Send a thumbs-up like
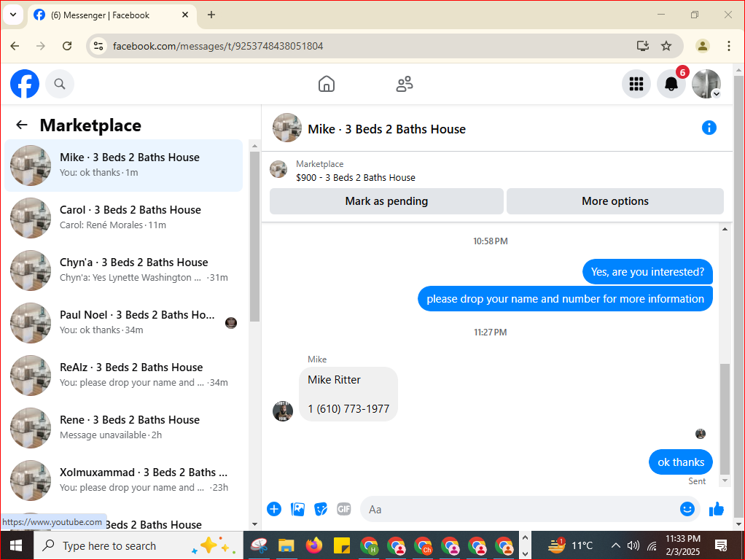This screenshot has width=745, height=560. click(716, 509)
